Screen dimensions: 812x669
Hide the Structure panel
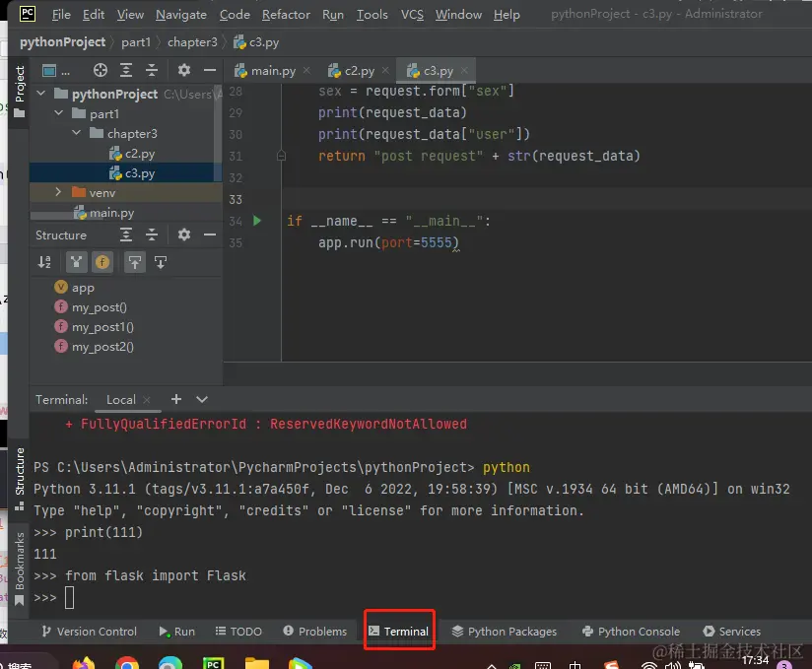[x=210, y=234]
